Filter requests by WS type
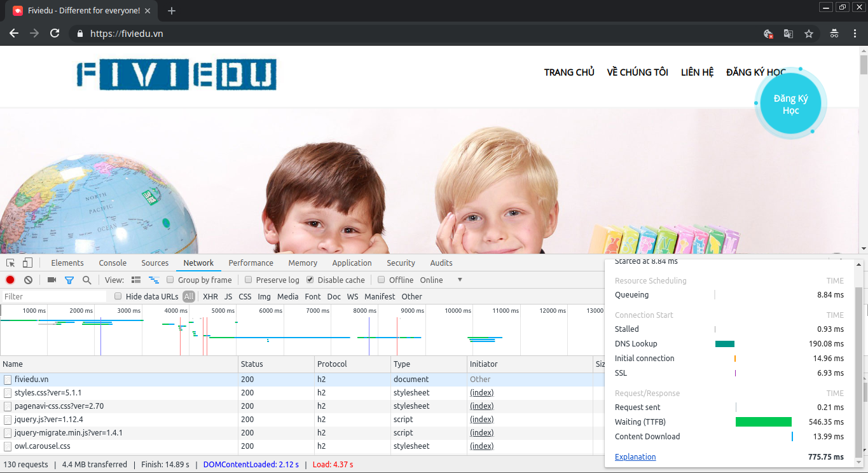The image size is (868, 473). (352, 297)
